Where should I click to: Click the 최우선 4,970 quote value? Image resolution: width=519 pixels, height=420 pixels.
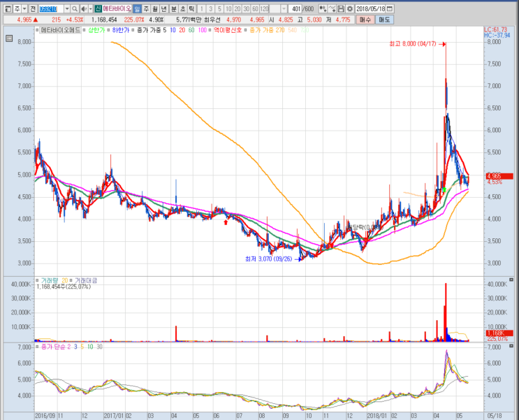(234, 20)
